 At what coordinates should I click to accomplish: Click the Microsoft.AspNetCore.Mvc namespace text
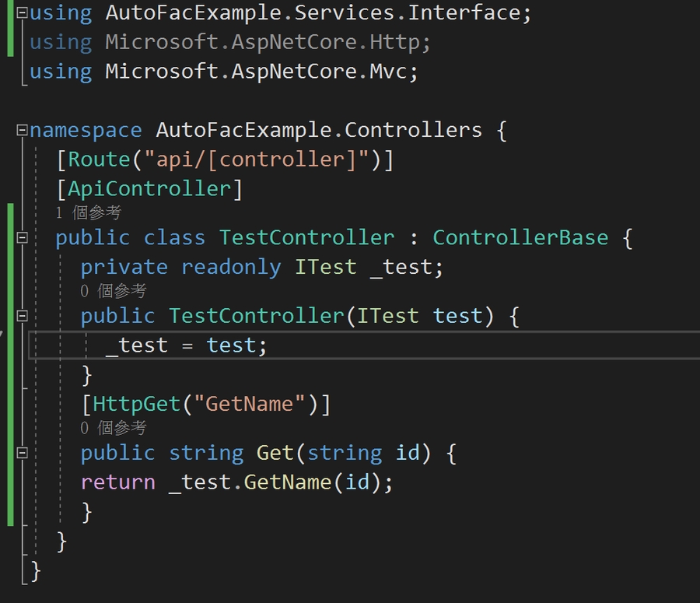point(261,72)
